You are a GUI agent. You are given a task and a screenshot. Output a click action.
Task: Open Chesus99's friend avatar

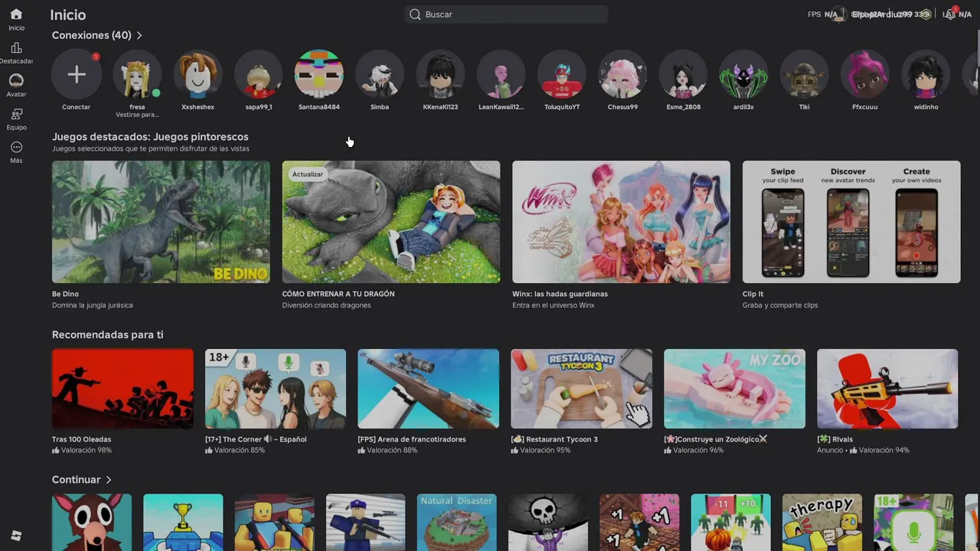point(622,74)
